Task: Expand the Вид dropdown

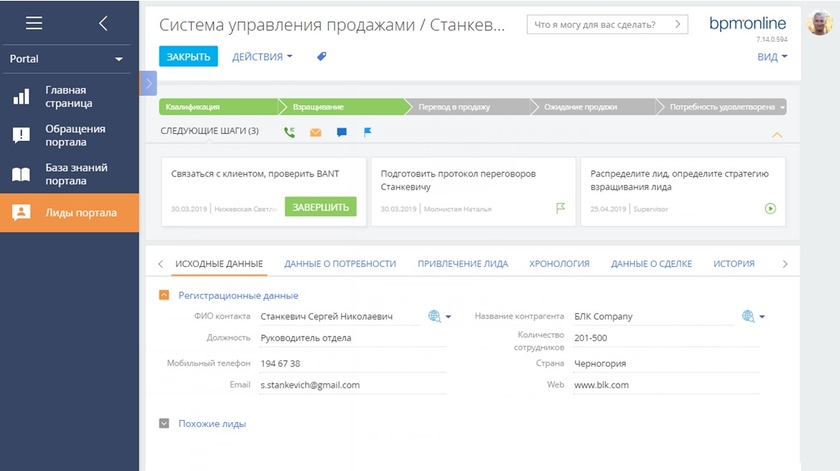Action: [772, 57]
